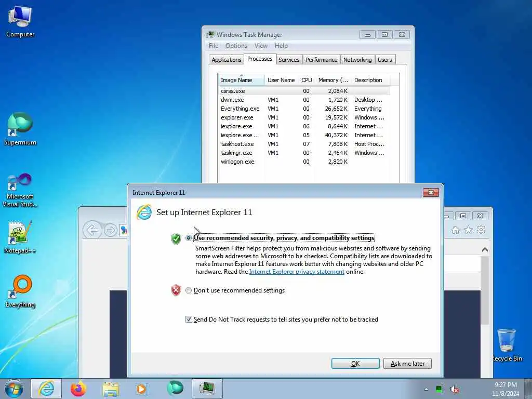Select the Everything.exe process row
This screenshot has height=399, width=532.
[304, 109]
